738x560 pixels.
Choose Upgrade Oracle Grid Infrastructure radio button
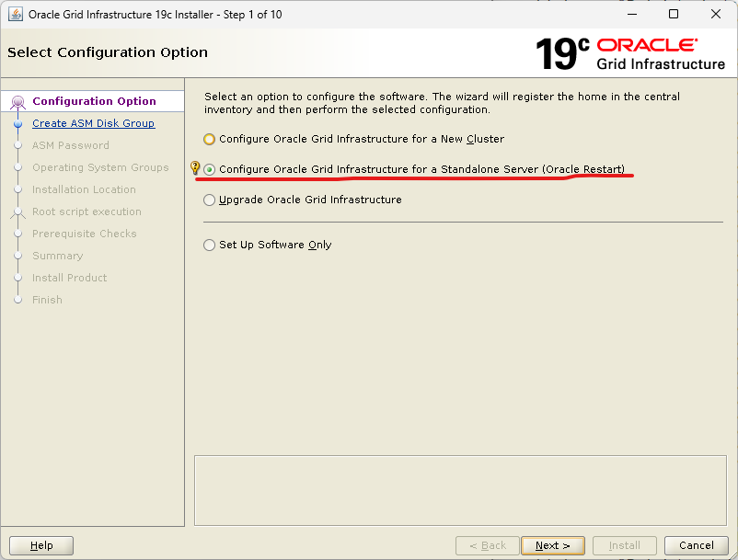210,200
